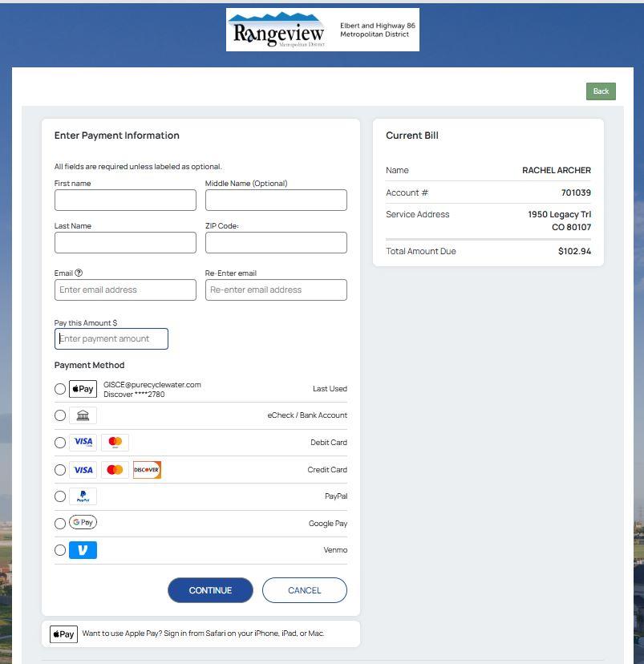Click the Venmo icon

[x=83, y=549]
